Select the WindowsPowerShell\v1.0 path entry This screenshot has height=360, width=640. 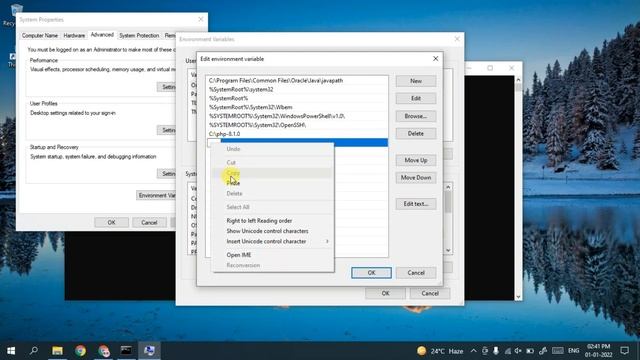297,116
